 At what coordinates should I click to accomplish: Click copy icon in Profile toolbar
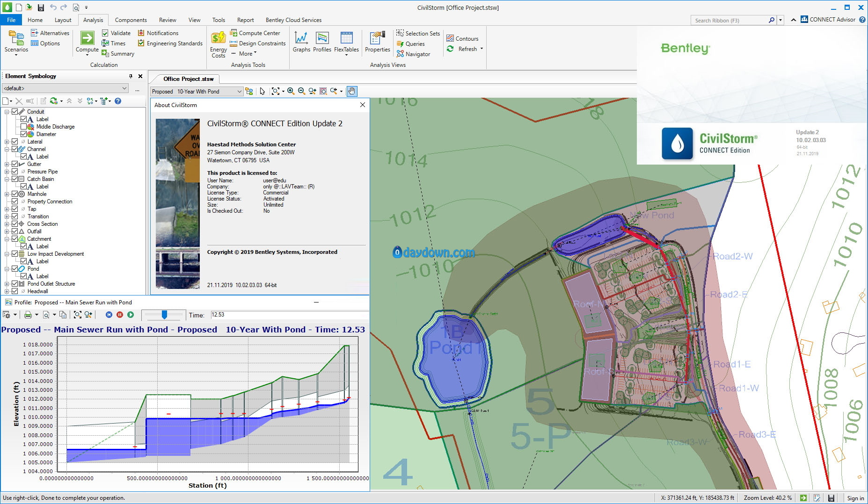tap(63, 315)
